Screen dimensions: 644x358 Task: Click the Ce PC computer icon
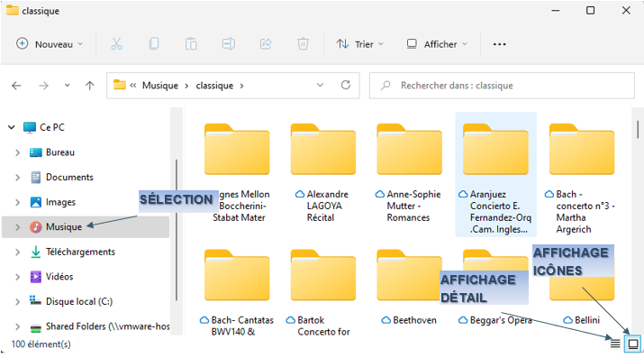click(x=30, y=127)
